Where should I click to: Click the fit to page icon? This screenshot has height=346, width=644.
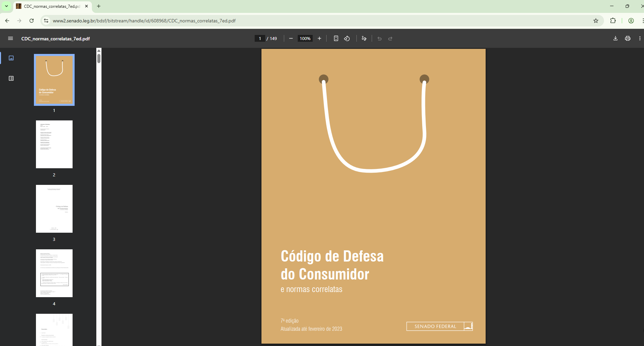[336, 39]
